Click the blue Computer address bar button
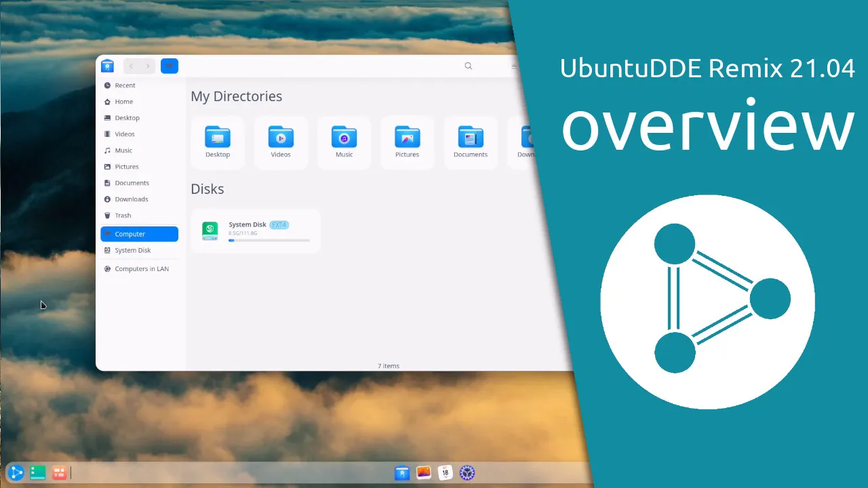868x488 pixels. (170, 66)
